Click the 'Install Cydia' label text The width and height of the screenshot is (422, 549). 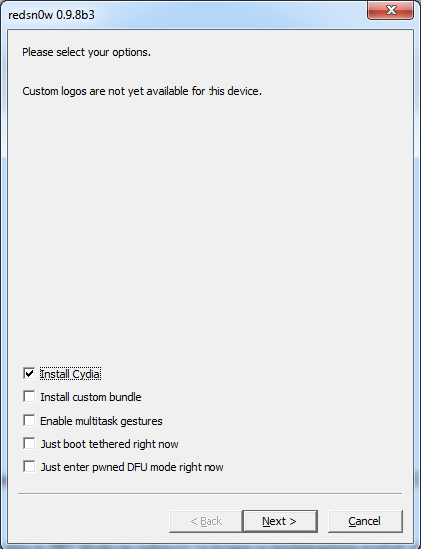click(x=70, y=374)
